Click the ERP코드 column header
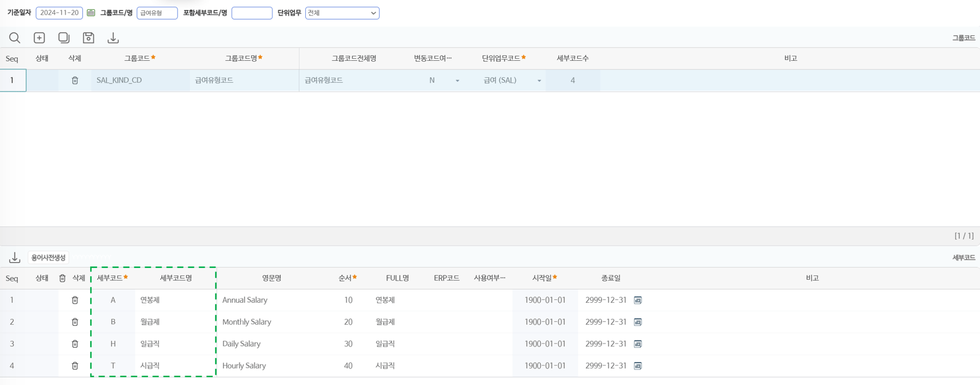980x386 pixels. point(447,278)
